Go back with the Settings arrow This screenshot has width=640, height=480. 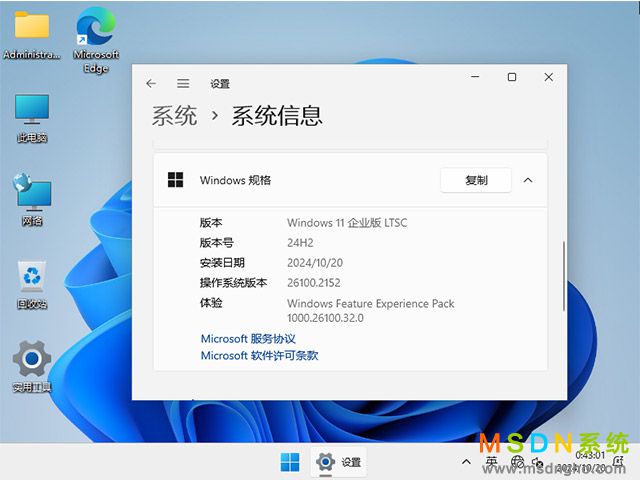point(151,84)
